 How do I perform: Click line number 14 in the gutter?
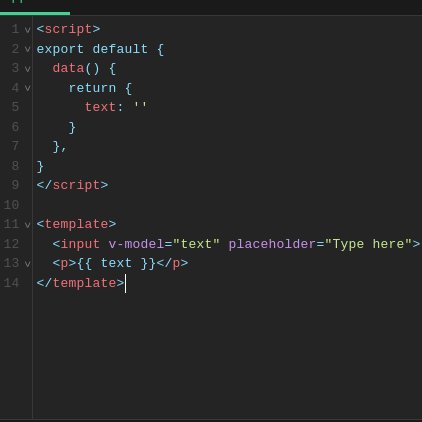11,283
